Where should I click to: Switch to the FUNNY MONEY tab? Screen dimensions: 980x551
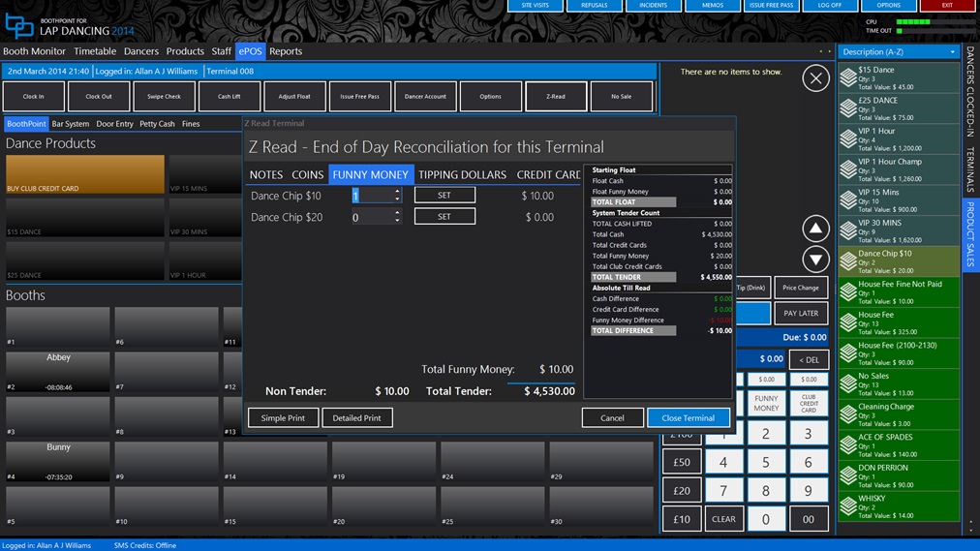coord(370,175)
